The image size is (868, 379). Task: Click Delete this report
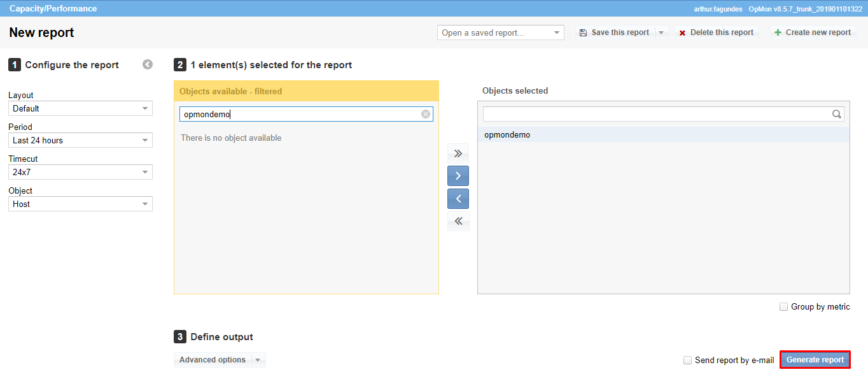point(716,32)
